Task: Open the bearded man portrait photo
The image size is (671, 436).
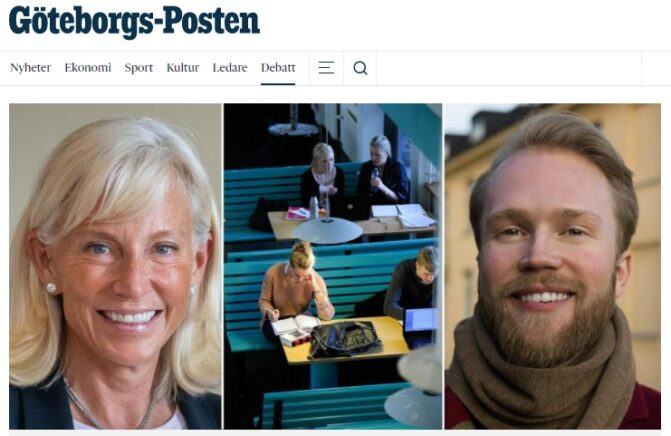Action: 552,266
